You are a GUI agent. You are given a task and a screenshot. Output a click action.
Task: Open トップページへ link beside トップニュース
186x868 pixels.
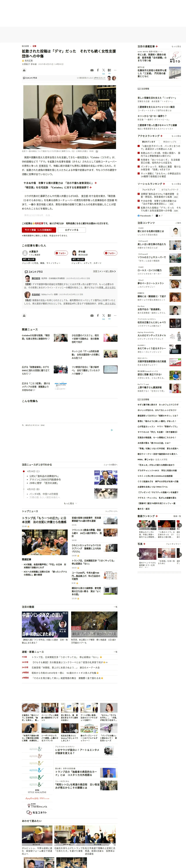click(x=111, y=511)
